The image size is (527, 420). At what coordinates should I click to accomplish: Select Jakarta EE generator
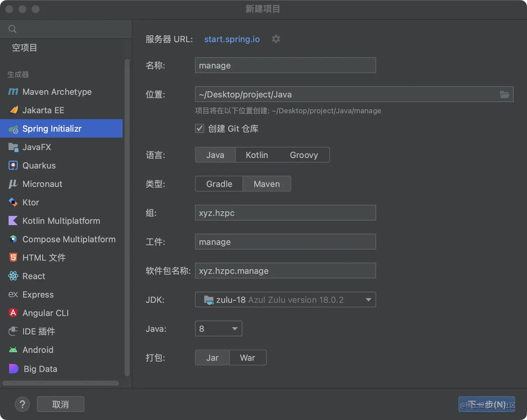pos(61,110)
